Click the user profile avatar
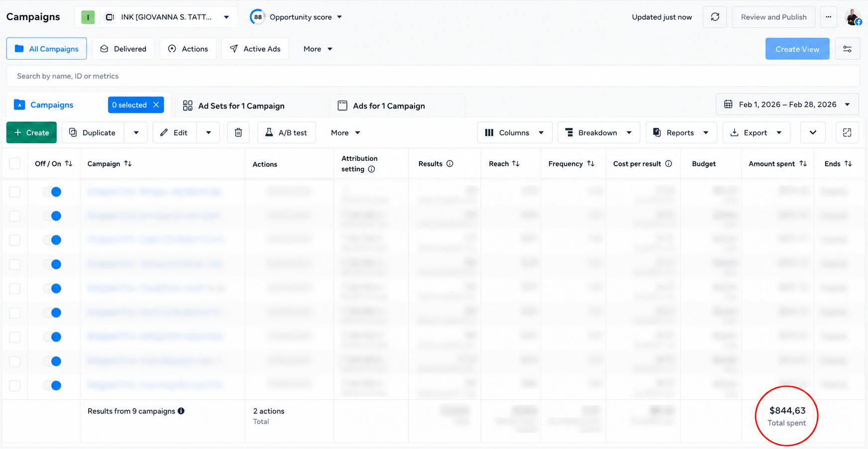 coord(853,17)
